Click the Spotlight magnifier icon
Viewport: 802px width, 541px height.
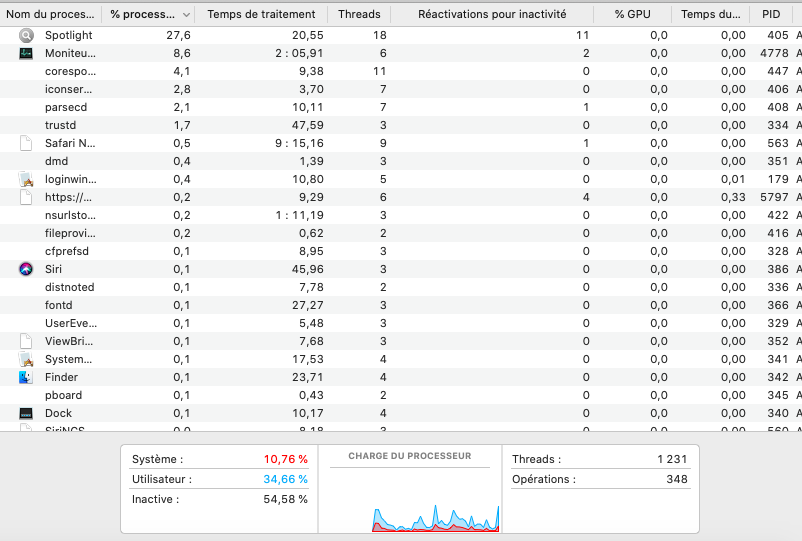tap(26, 35)
